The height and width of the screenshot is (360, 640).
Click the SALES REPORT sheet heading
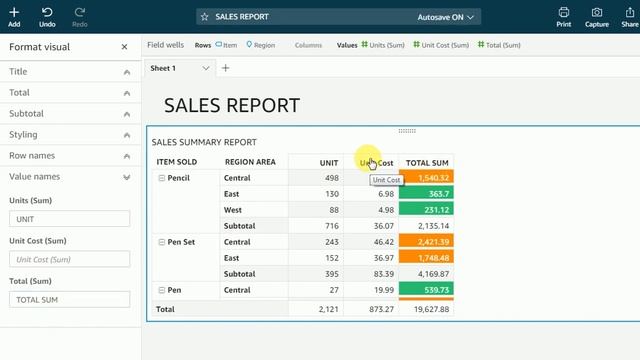tap(232, 105)
